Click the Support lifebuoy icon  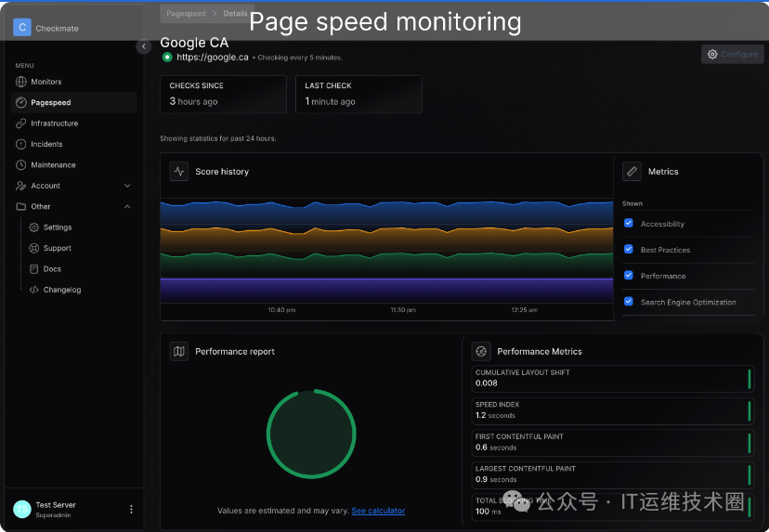click(x=33, y=248)
